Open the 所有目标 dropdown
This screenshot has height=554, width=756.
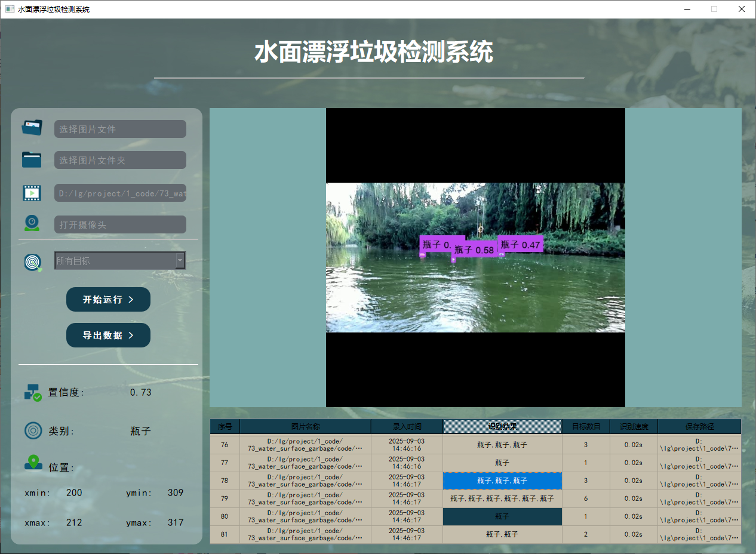pos(120,260)
